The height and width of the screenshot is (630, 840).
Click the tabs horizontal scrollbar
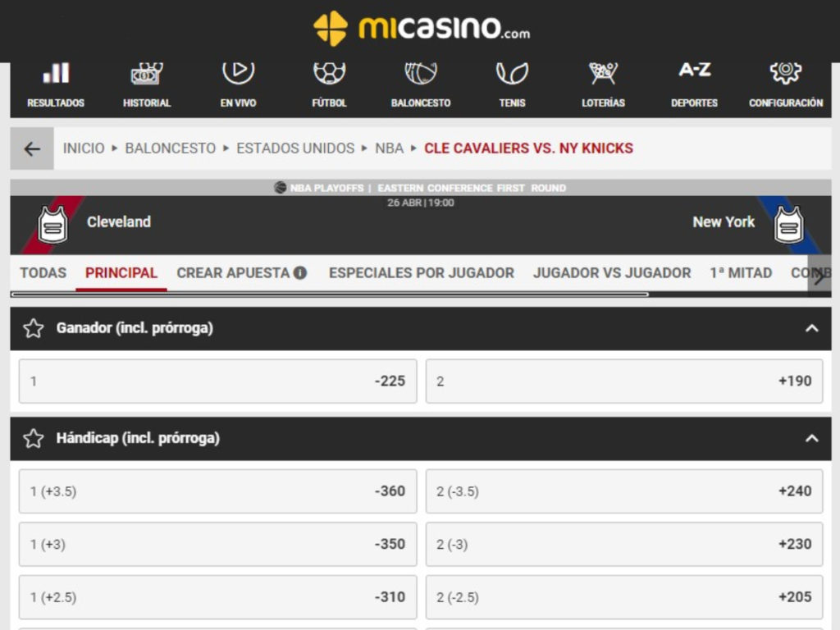330,294
